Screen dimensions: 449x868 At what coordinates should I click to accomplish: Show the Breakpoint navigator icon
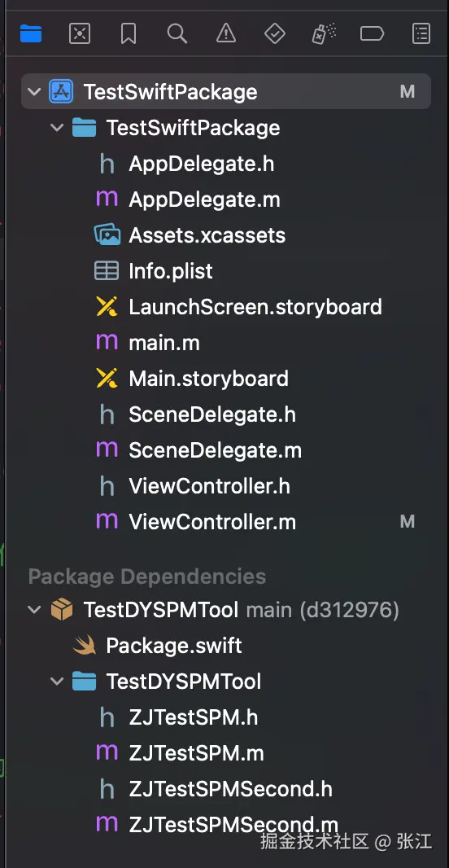[x=373, y=33]
